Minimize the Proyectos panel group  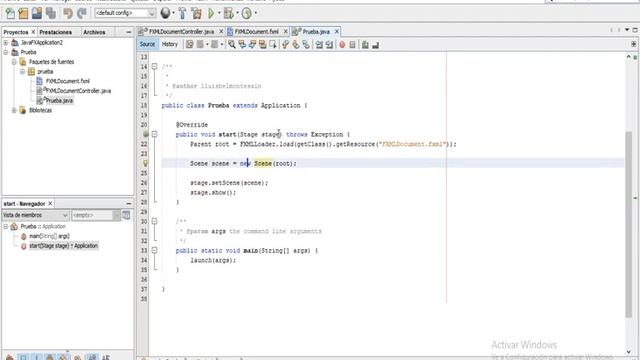point(129,32)
